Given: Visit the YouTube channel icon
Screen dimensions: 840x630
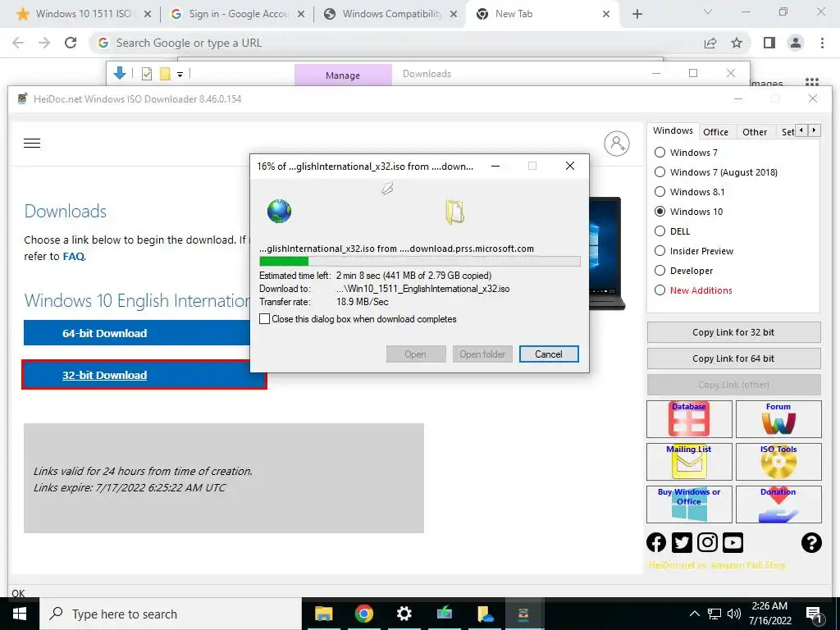Looking at the screenshot, I should tap(733, 543).
